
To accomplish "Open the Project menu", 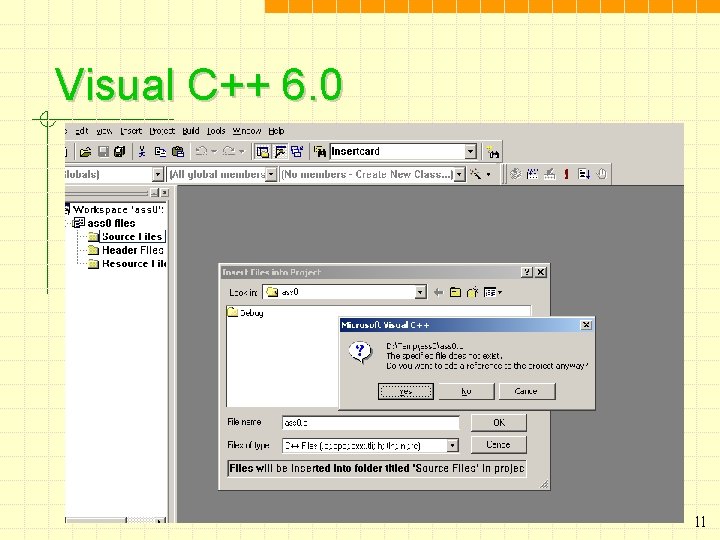I will [162, 131].
